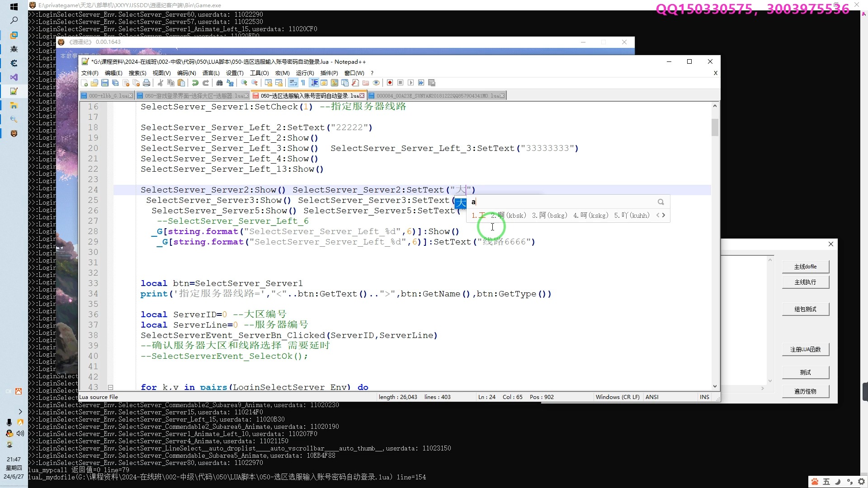Viewport: 868px width, 488px height.
Task: Click the Play macro icon
Action: click(410, 83)
